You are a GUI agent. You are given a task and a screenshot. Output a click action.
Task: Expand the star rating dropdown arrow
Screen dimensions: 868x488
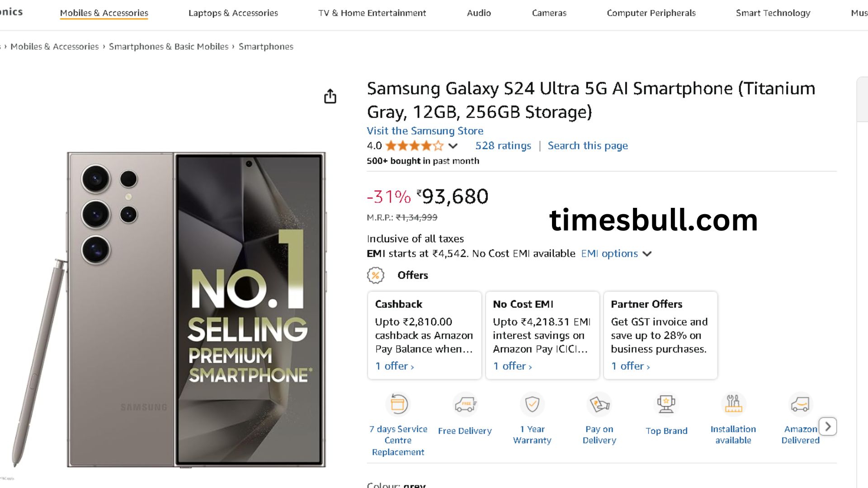point(453,146)
